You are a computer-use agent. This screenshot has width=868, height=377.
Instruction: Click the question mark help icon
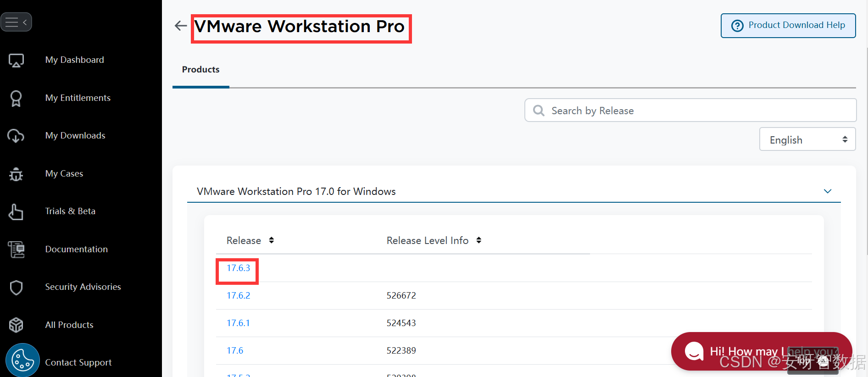(737, 26)
